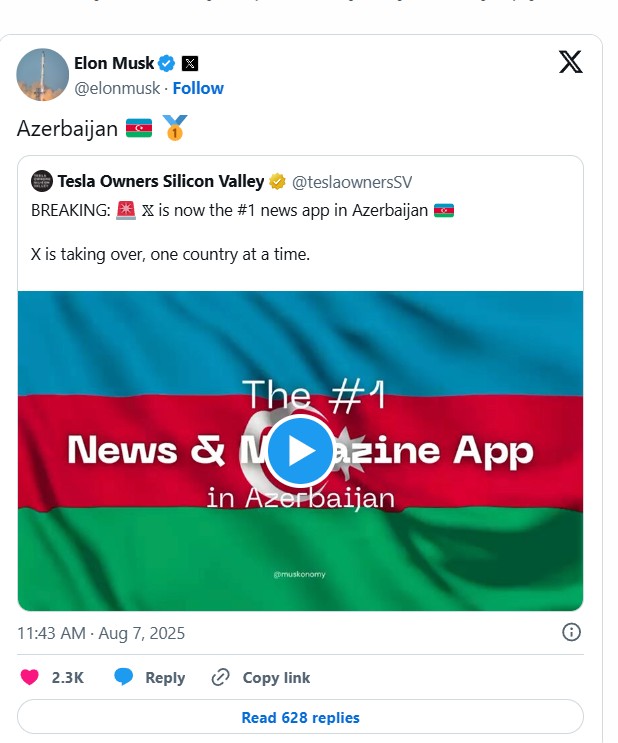Open Tesla Owners Silicon Valley account name
Screen dimensions: 618x743
click(161, 181)
